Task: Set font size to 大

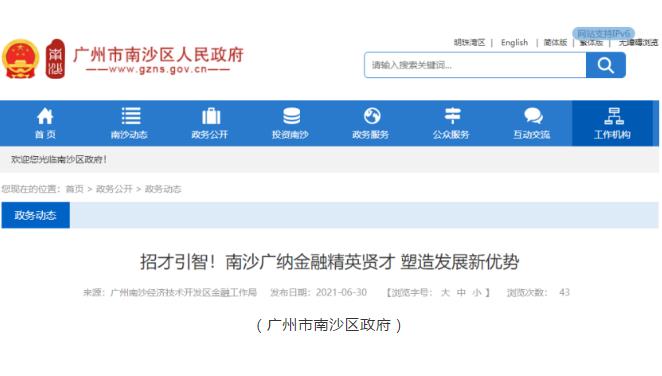Action: tap(445, 292)
